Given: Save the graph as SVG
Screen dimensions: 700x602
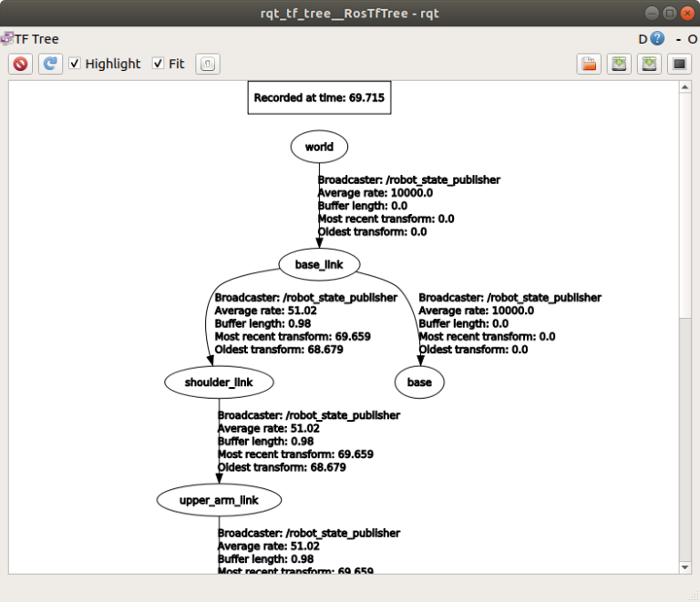Looking at the screenshot, I should 649,64.
